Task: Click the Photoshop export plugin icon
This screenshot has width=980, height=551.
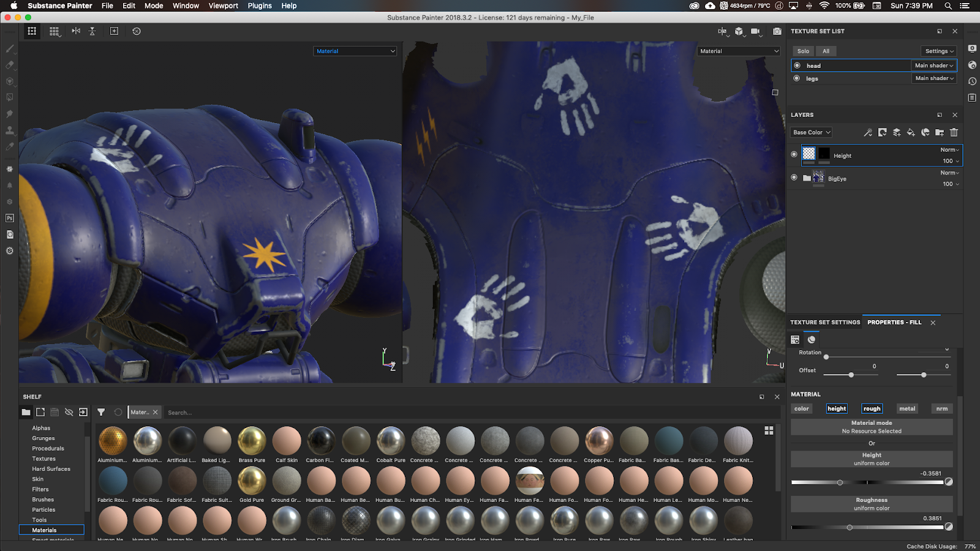Action: tap(10, 218)
